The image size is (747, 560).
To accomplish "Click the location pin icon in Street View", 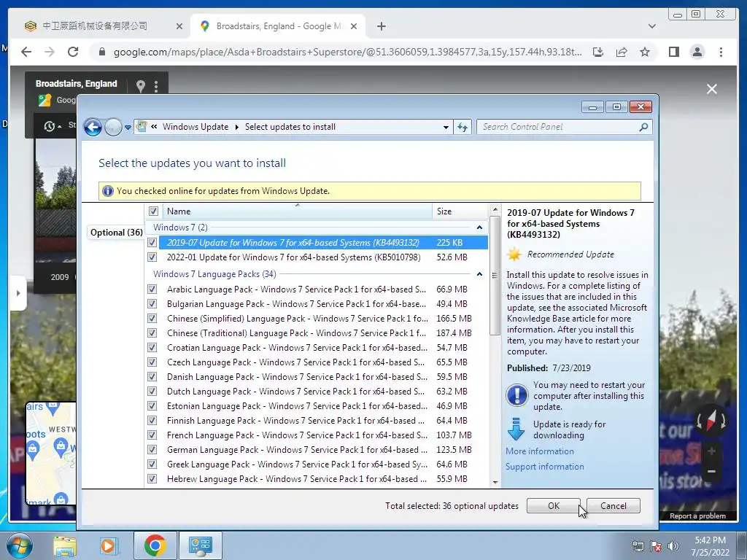I will 140,86.
